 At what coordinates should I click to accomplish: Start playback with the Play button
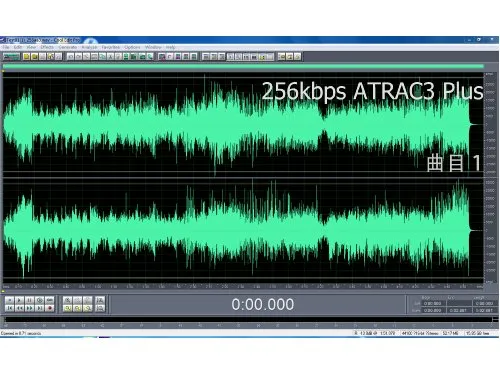[19, 300]
